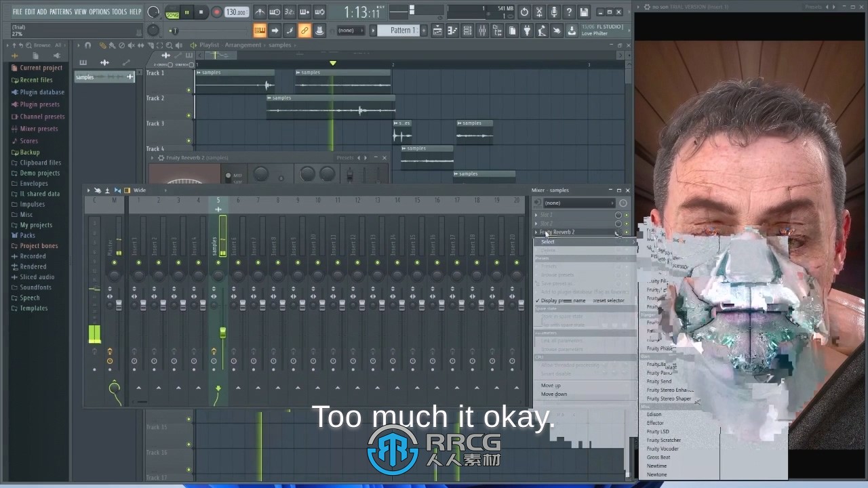The image size is (868, 488).
Task: Toggle the metronome icon
Action: pos(260,12)
